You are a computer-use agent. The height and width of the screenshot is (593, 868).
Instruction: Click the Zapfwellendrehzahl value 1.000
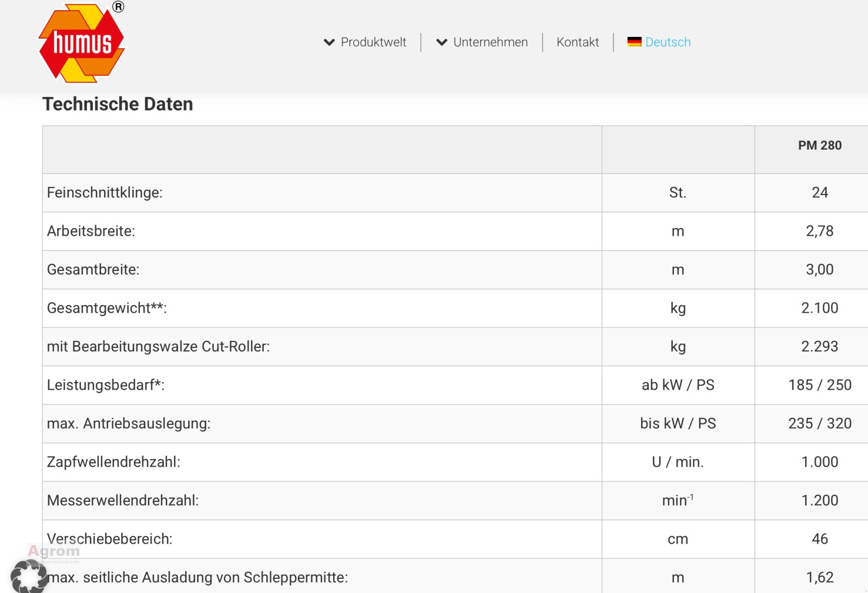pyautogui.click(x=819, y=462)
